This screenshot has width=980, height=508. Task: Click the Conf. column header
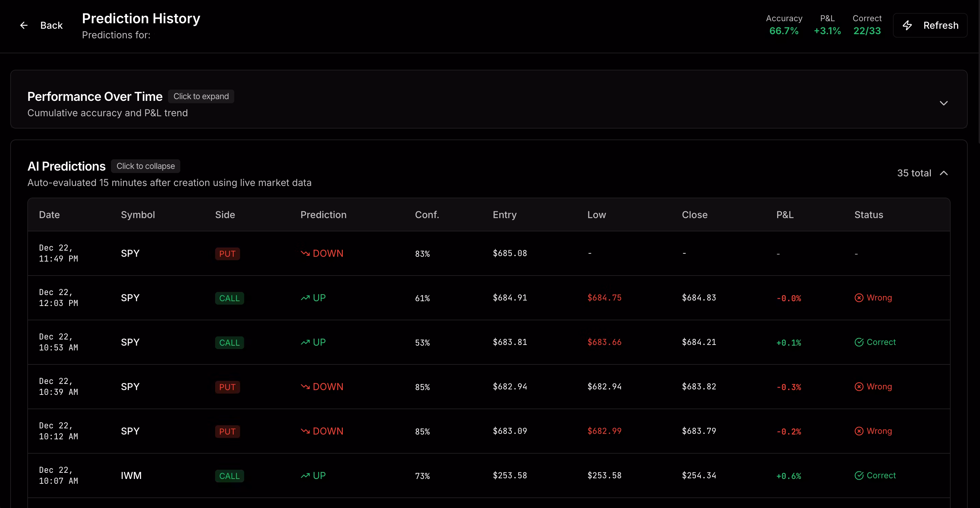[x=426, y=215]
